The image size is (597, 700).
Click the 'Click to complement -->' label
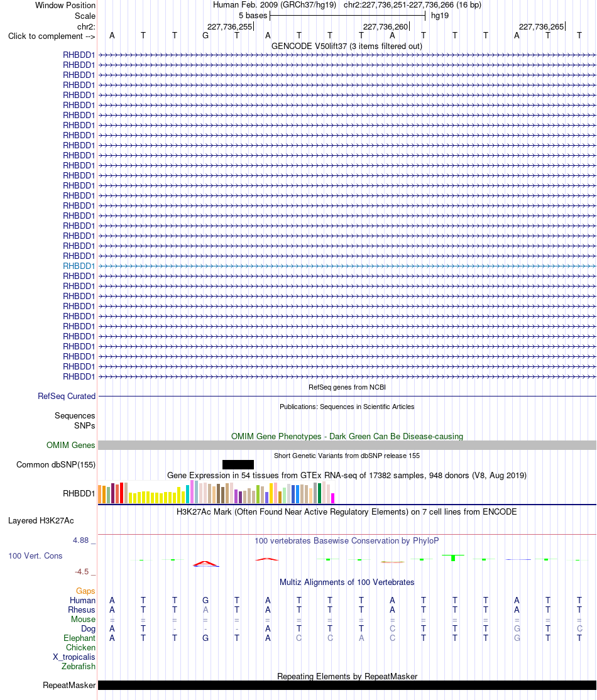[52, 36]
